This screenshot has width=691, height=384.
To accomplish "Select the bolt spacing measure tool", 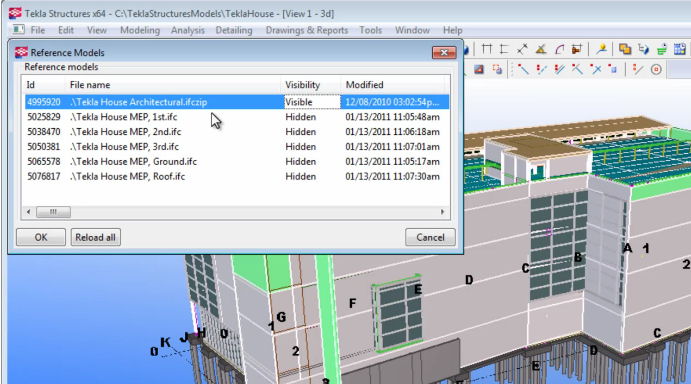I will tap(576, 49).
